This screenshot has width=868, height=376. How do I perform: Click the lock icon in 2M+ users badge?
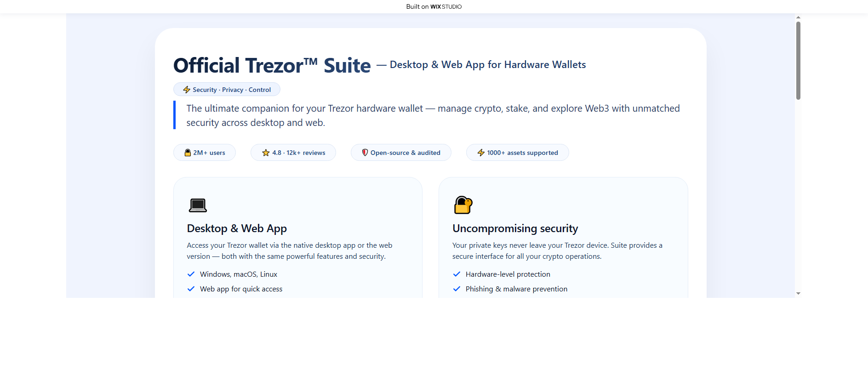(188, 153)
